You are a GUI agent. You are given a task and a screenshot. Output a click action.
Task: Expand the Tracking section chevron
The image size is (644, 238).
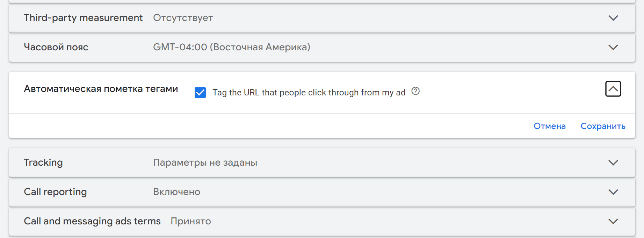(x=613, y=163)
